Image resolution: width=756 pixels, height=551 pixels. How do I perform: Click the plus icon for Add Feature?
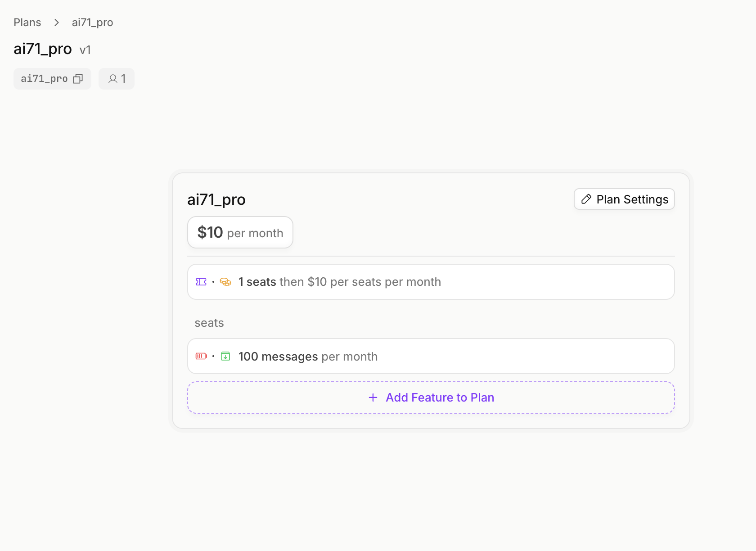(x=373, y=397)
